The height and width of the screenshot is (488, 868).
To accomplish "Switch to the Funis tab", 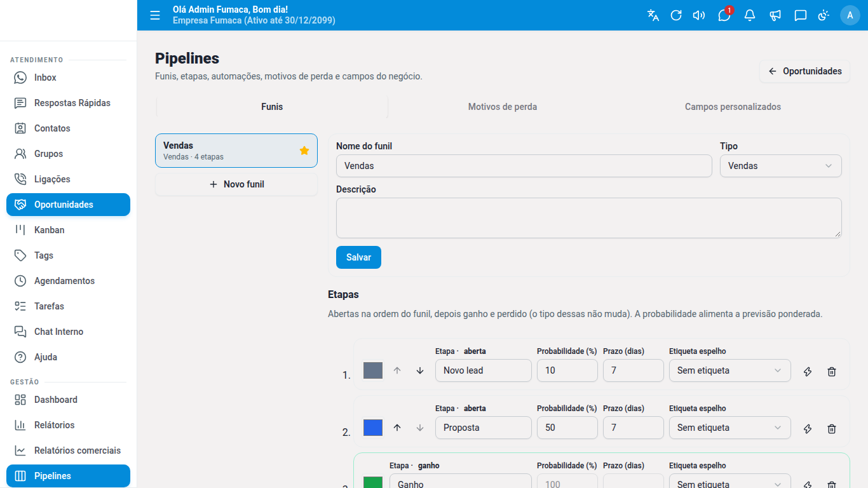I will click(x=272, y=107).
